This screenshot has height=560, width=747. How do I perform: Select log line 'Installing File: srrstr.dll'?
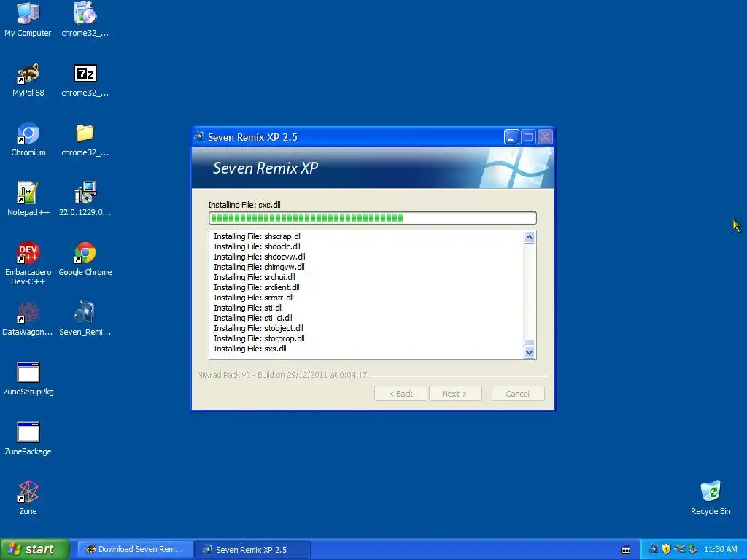click(254, 297)
